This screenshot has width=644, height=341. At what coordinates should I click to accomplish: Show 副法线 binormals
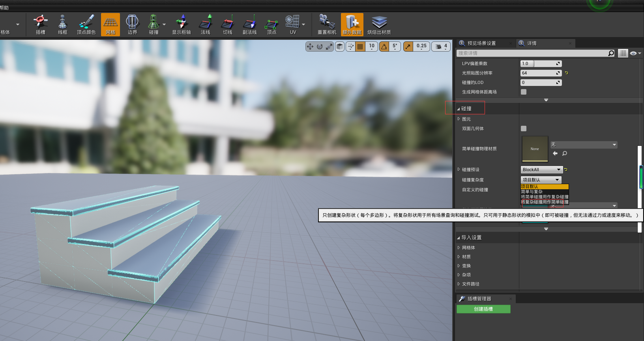coord(250,24)
